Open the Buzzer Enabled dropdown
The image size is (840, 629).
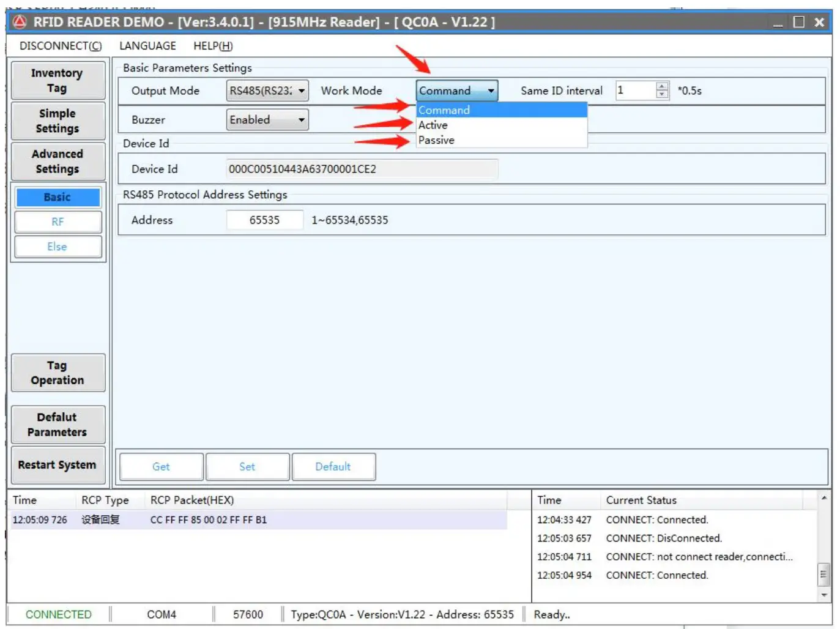pos(267,120)
